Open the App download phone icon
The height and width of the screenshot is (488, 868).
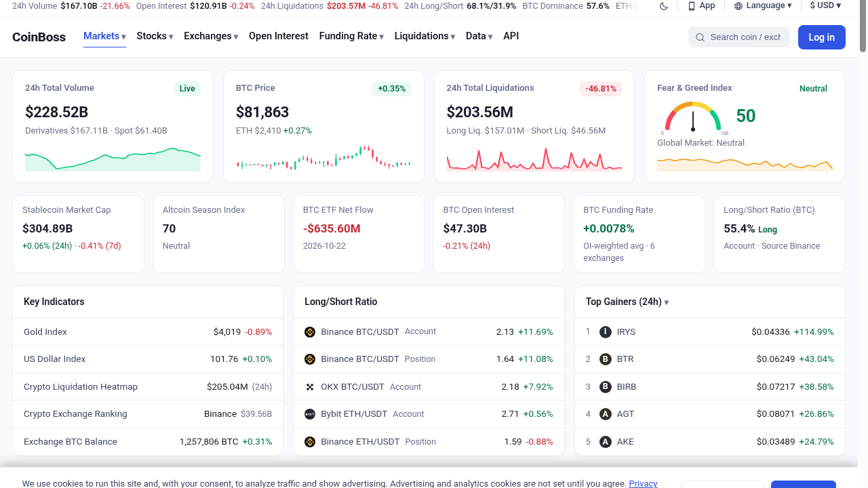click(x=692, y=6)
